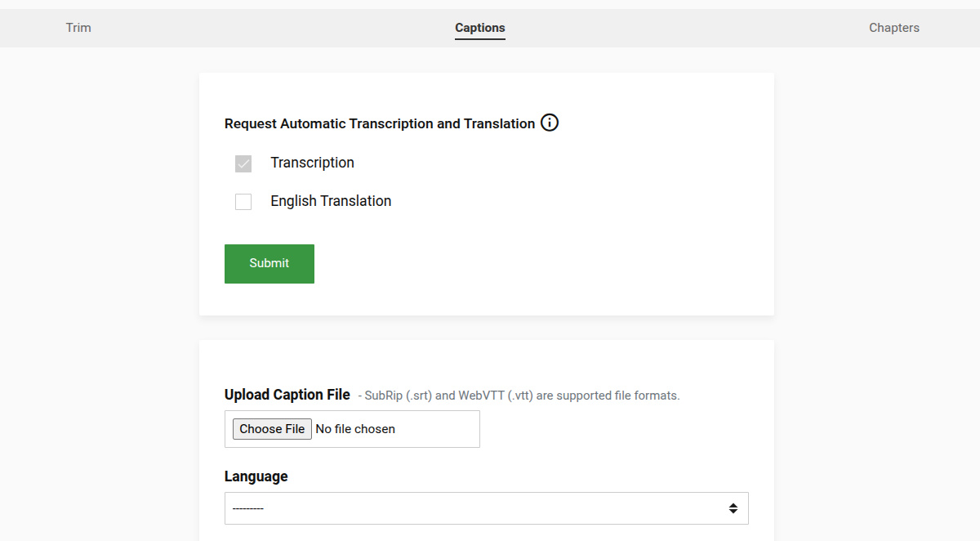Click the up/down arrows on the Language selector
The height and width of the screenshot is (541, 980).
pos(733,507)
